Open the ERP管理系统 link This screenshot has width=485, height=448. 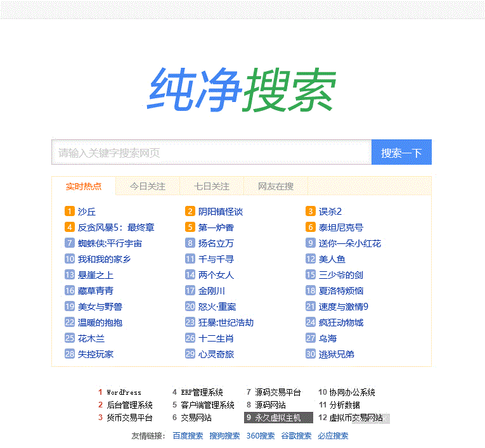[x=202, y=393]
